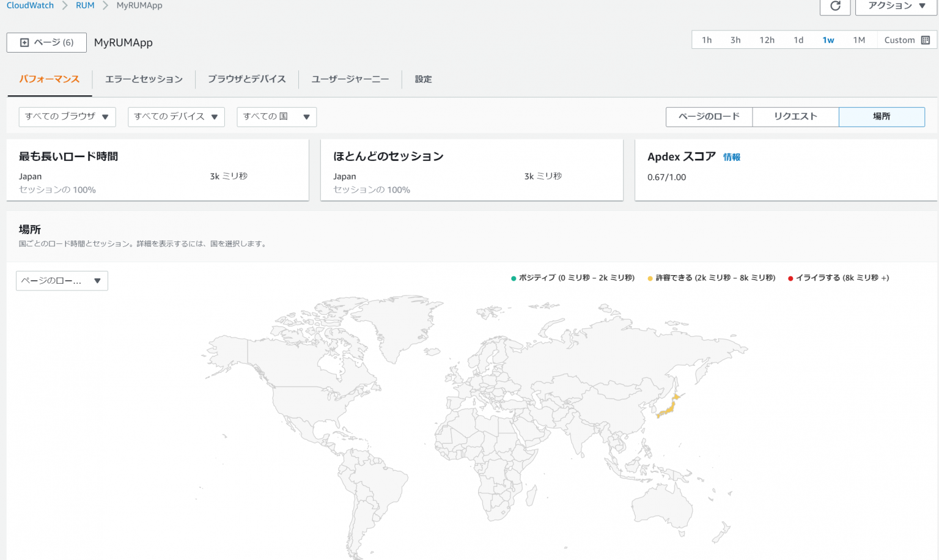
Task: Select the 1M time range
Action: [x=860, y=40]
